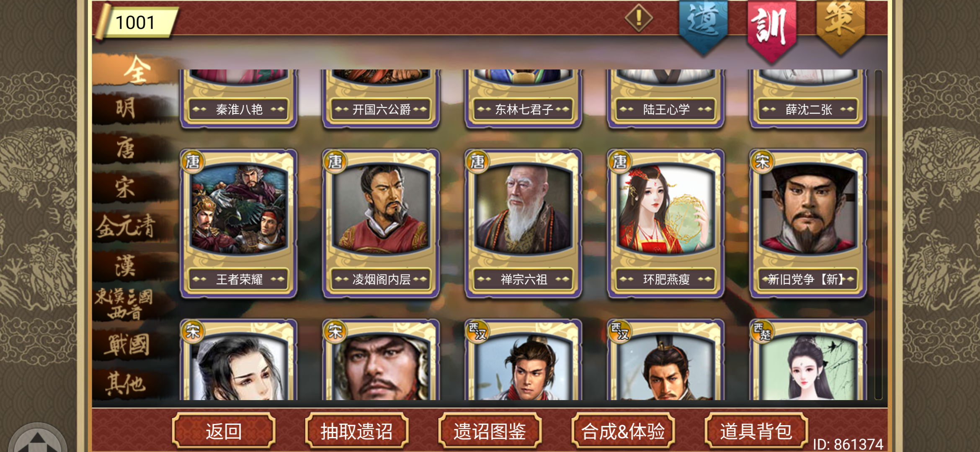Click the card list vertical scrollbar
This screenshot has width=980, height=452.
(878, 234)
